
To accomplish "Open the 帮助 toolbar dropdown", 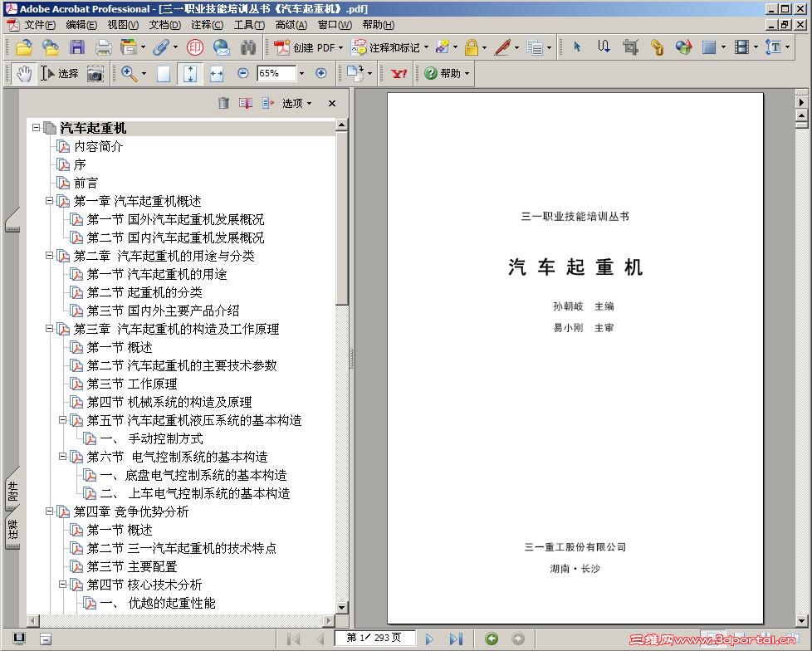I will point(467,74).
